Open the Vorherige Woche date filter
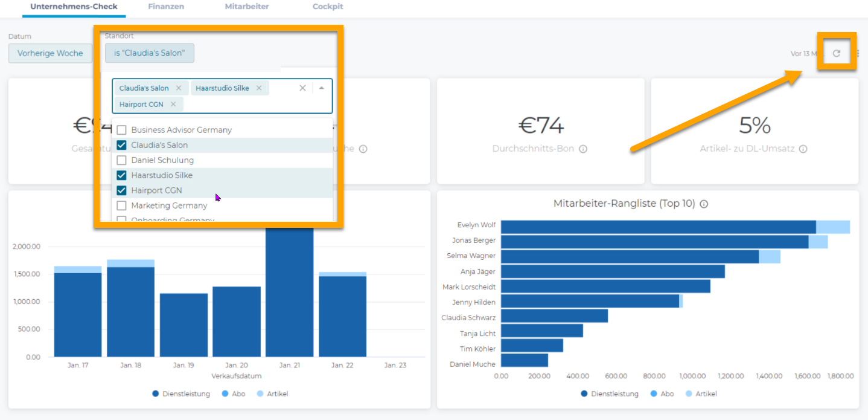The image size is (868, 420). (50, 53)
